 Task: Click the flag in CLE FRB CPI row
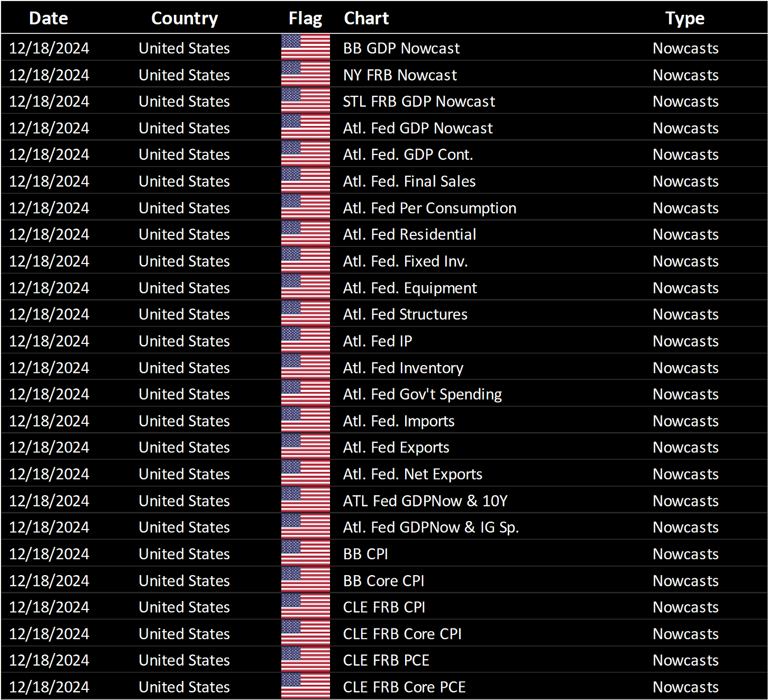pos(306,607)
